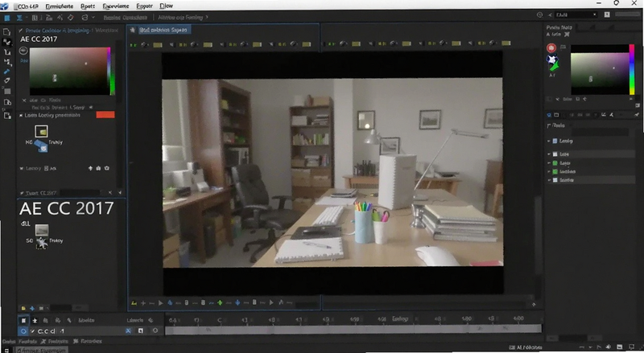This screenshot has width=644, height=353.
Task: Expand the upper green-labeled layer in right panel
Action: (x=549, y=163)
